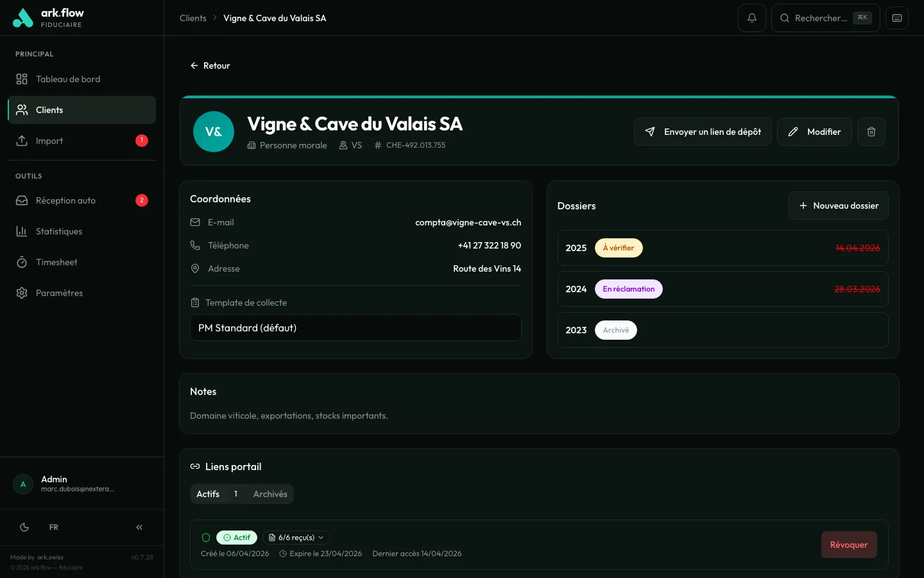
Task: Revoke the active portal link
Action: tap(848, 545)
